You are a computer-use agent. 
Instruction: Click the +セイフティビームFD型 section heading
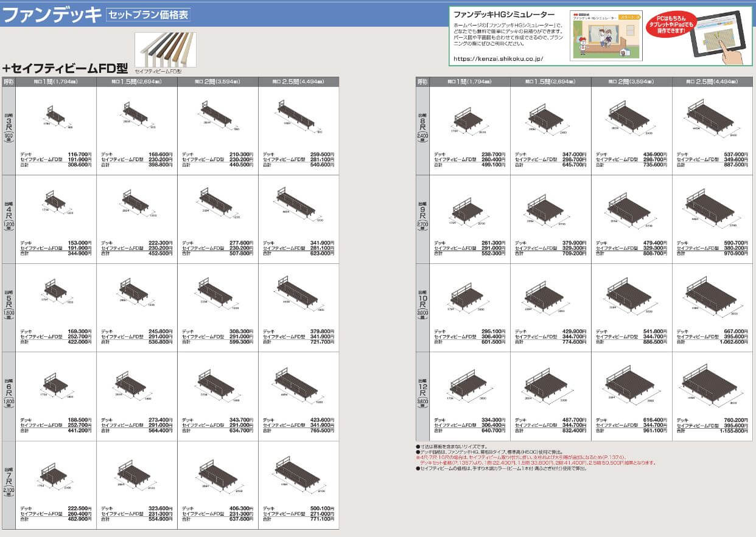[x=65, y=68]
